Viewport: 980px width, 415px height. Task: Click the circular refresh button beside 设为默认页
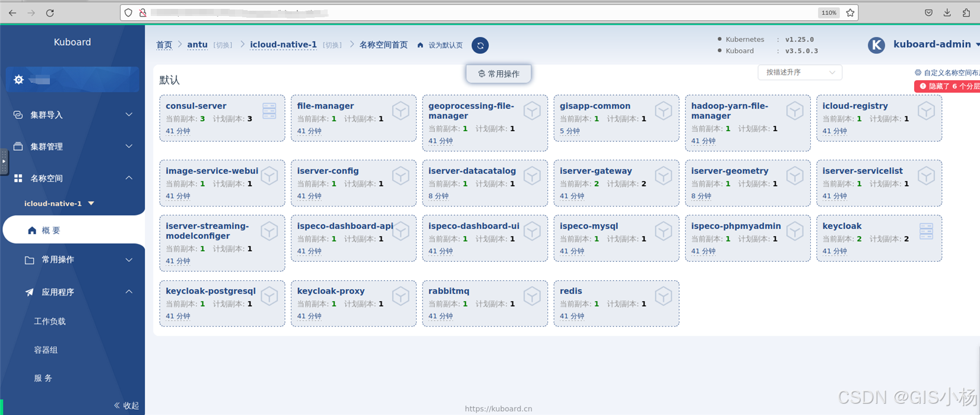(480, 45)
